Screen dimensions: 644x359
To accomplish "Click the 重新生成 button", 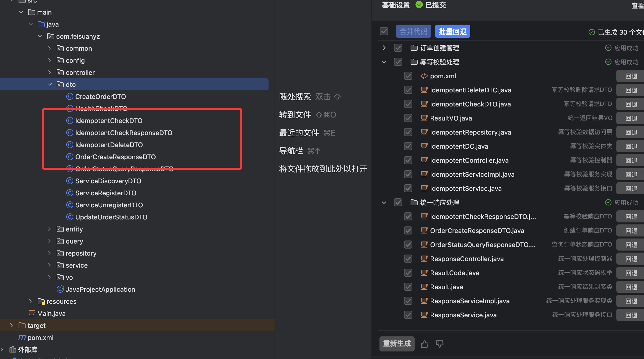I will [x=397, y=344].
